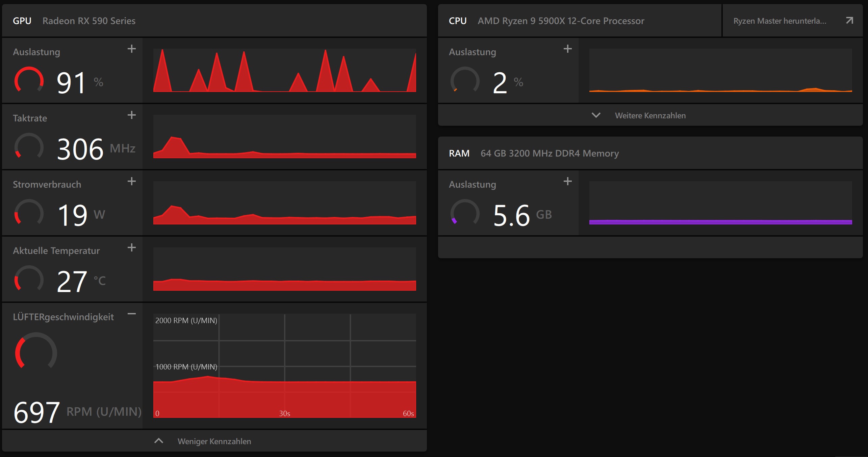Collapse LÜFTERgeschwindigkeit graph with minus icon
Image resolution: width=868 pixels, height=457 pixels.
132,314
